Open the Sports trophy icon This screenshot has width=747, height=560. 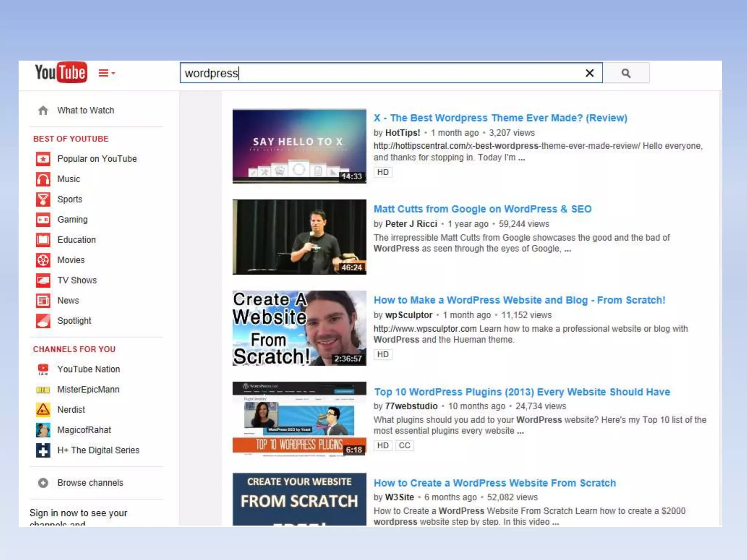(x=43, y=199)
